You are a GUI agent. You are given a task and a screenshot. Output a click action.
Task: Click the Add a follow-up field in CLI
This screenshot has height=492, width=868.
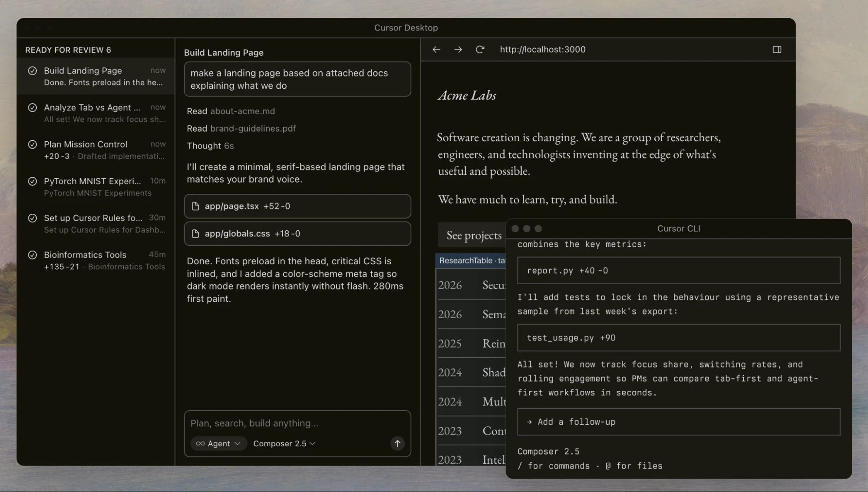click(x=679, y=422)
